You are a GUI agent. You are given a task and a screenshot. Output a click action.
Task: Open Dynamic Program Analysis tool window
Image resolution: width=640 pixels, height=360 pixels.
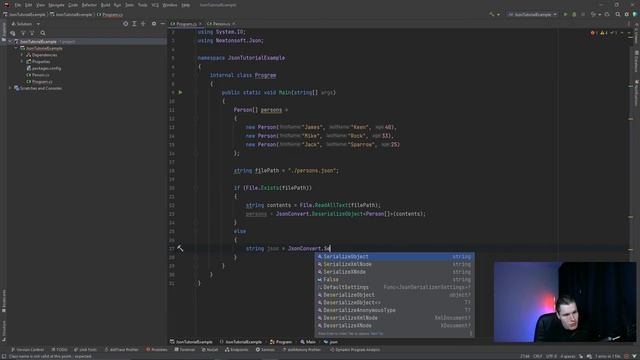click(355, 350)
